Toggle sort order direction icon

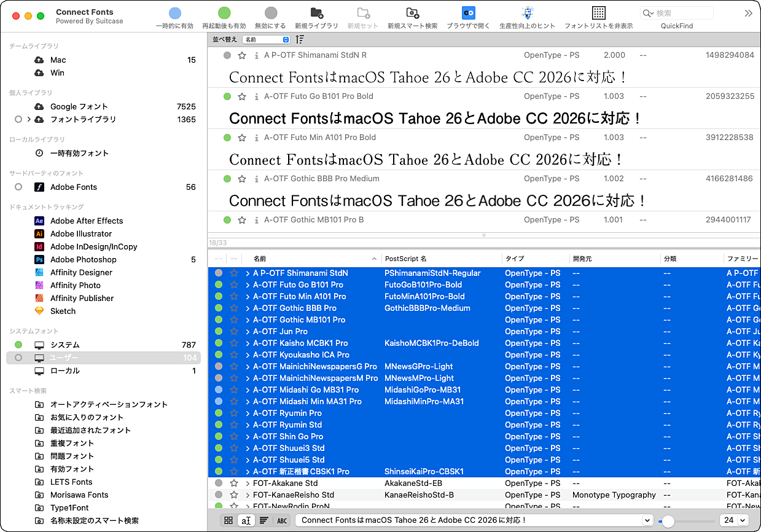[300, 39]
